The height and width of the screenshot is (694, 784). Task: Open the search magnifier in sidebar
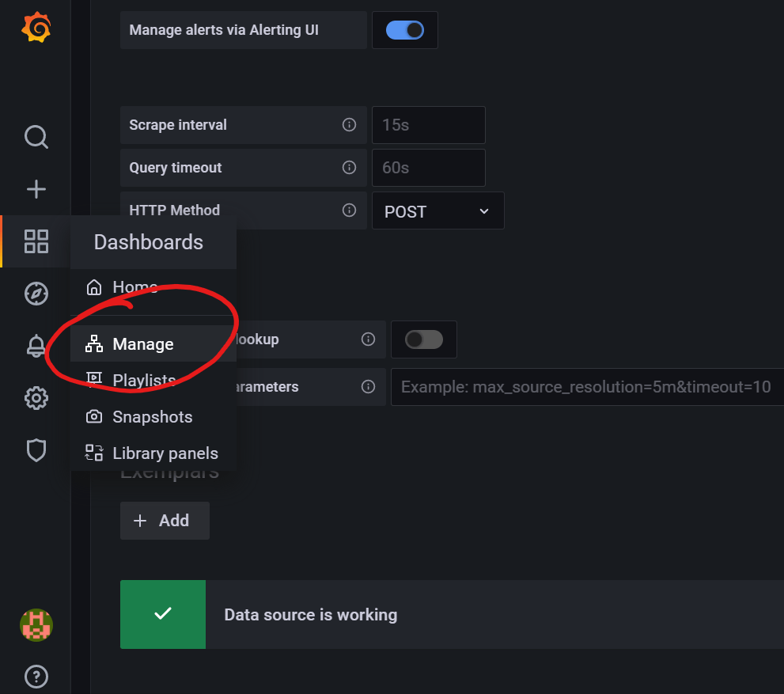(x=36, y=137)
